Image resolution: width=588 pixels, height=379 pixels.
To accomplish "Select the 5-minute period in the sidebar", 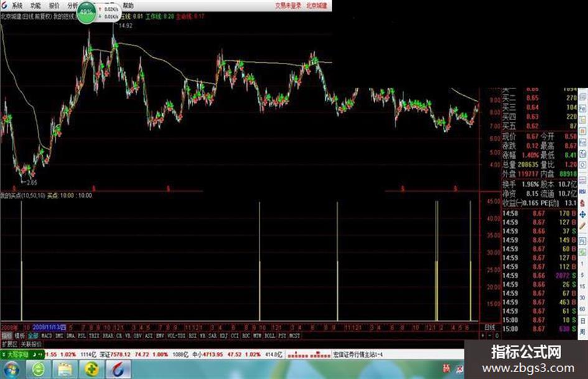I will pos(582,276).
